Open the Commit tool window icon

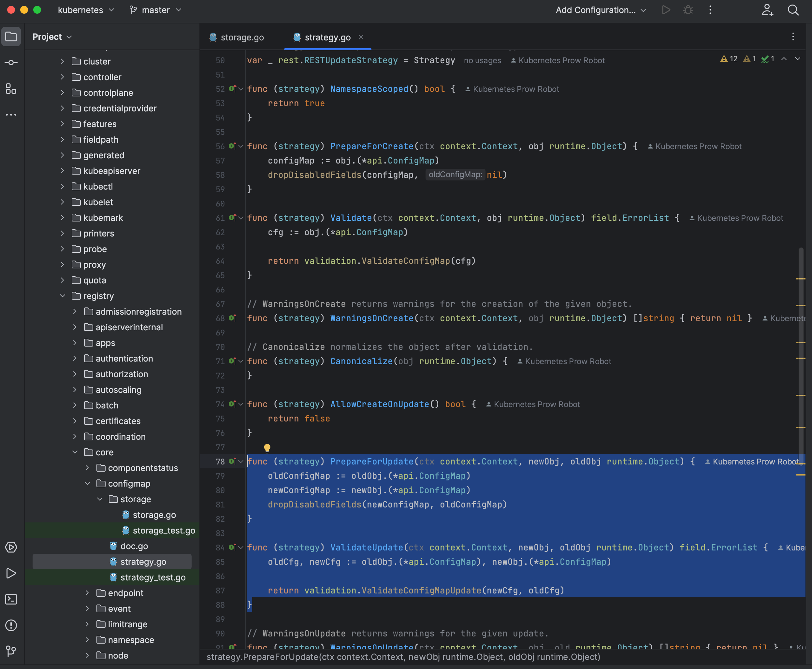[11, 63]
